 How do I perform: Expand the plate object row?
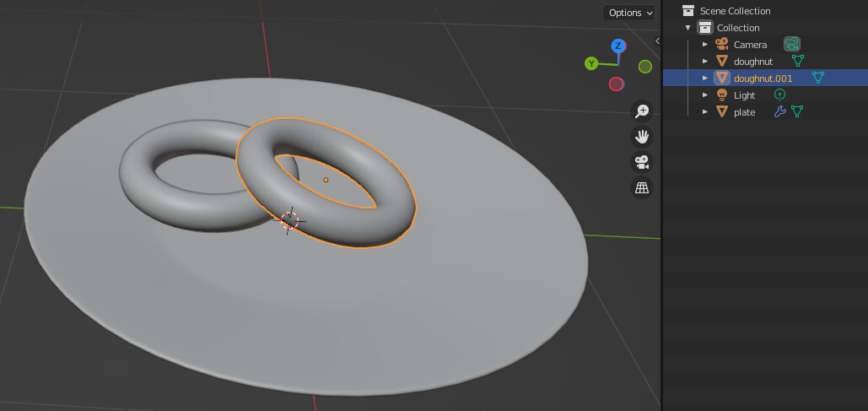click(704, 112)
